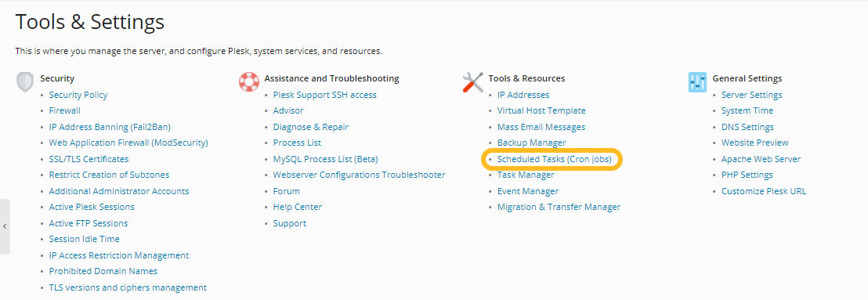Click the Tools & Resources wrench icon
868x300 pixels.
tap(472, 82)
